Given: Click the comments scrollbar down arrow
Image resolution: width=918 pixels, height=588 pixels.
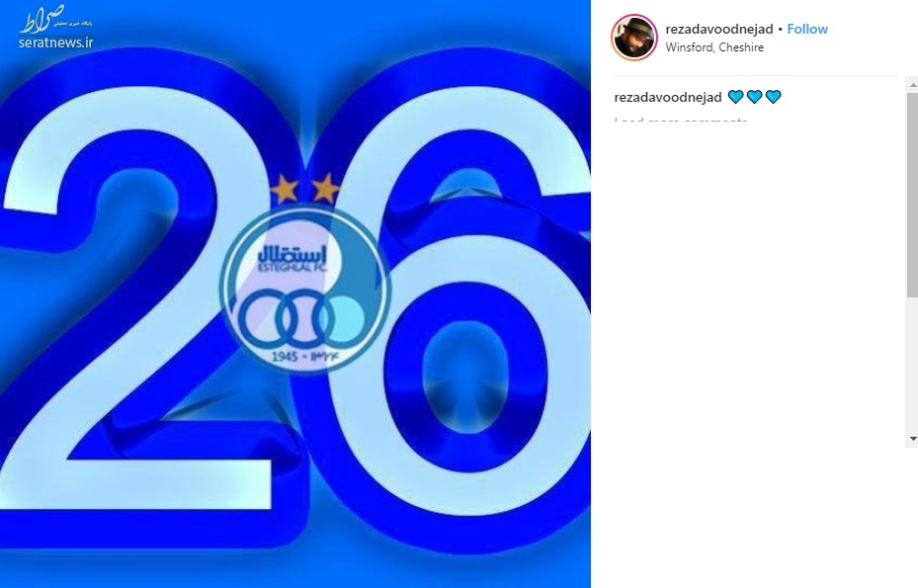Looking at the screenshot, I should tap(913, 439).
